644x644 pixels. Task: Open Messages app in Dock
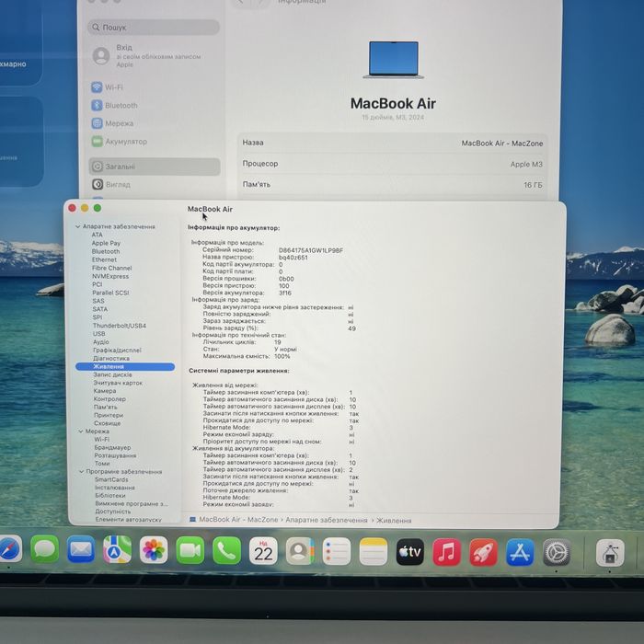coord(45,548)
